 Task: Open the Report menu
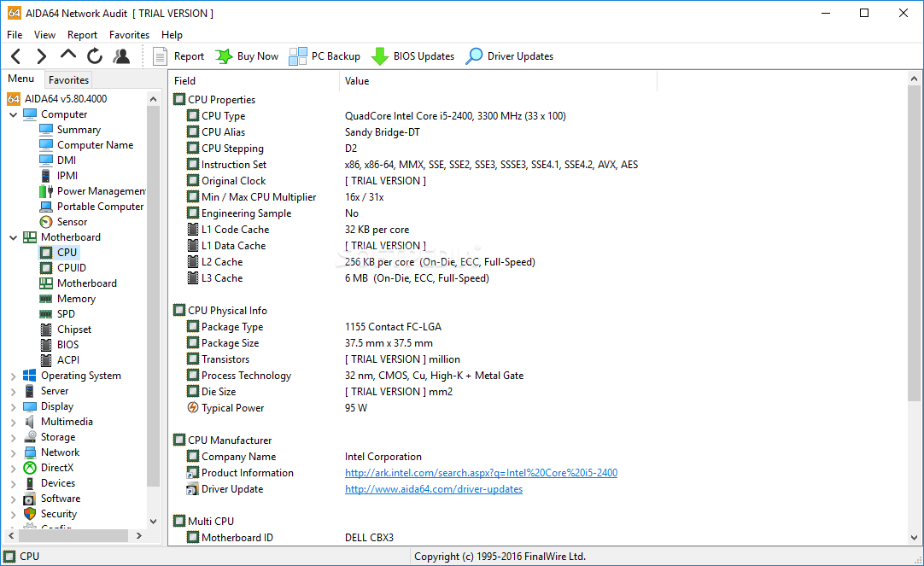(x=82, y=35)
